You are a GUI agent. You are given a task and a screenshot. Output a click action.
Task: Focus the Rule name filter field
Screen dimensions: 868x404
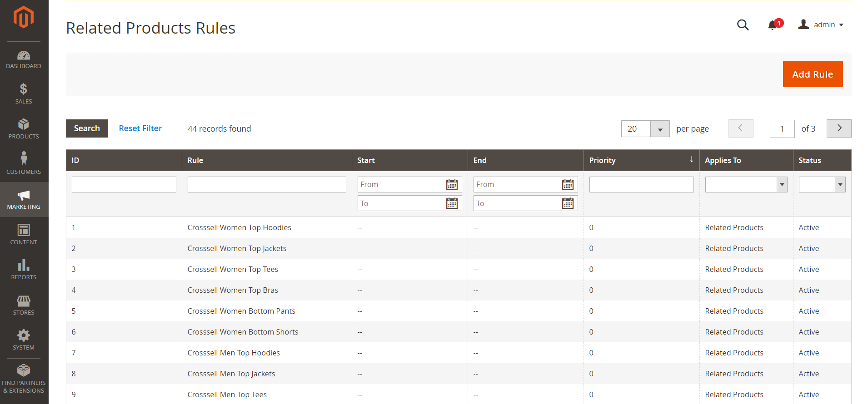[267, 185]
